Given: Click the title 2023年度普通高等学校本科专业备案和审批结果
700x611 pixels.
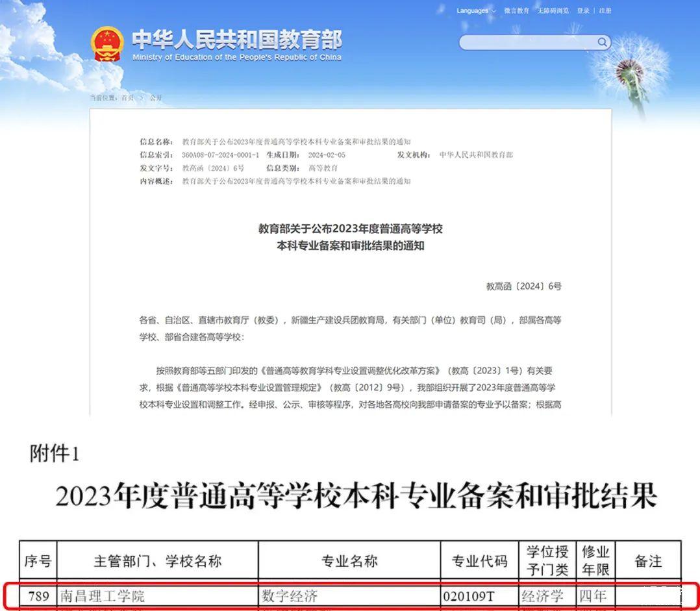Looking at the screenshot, I should 356,495.
